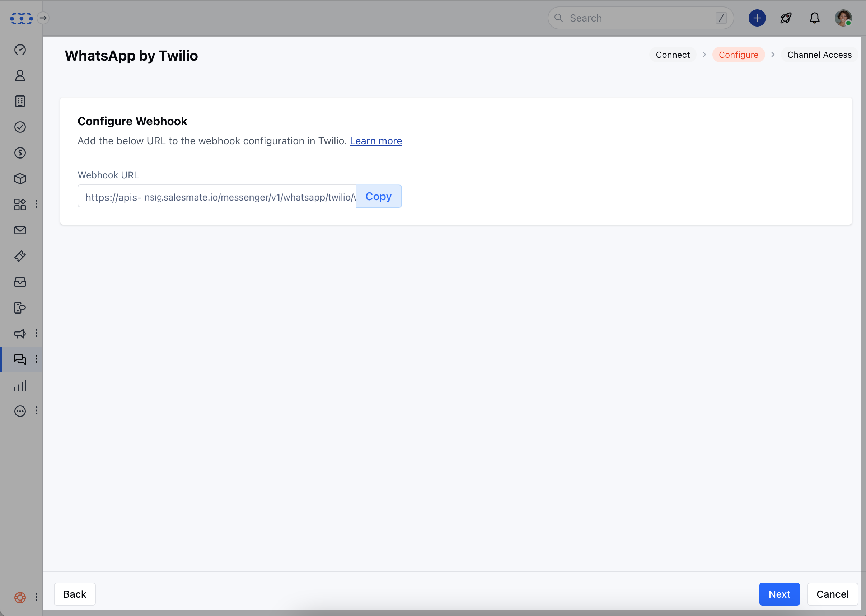Open options dots next to Campaigns megaphone

[36, 333]
